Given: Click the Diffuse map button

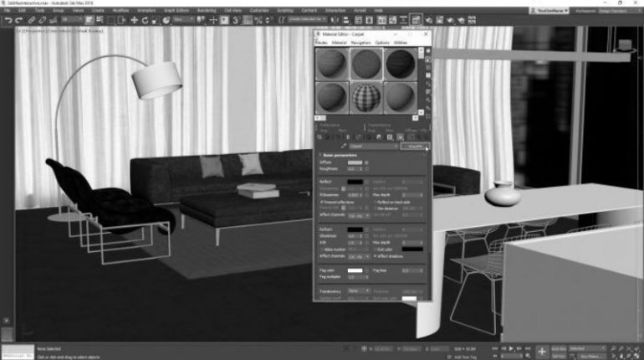Looking at the screenshot, I should [x=366, y=162].
